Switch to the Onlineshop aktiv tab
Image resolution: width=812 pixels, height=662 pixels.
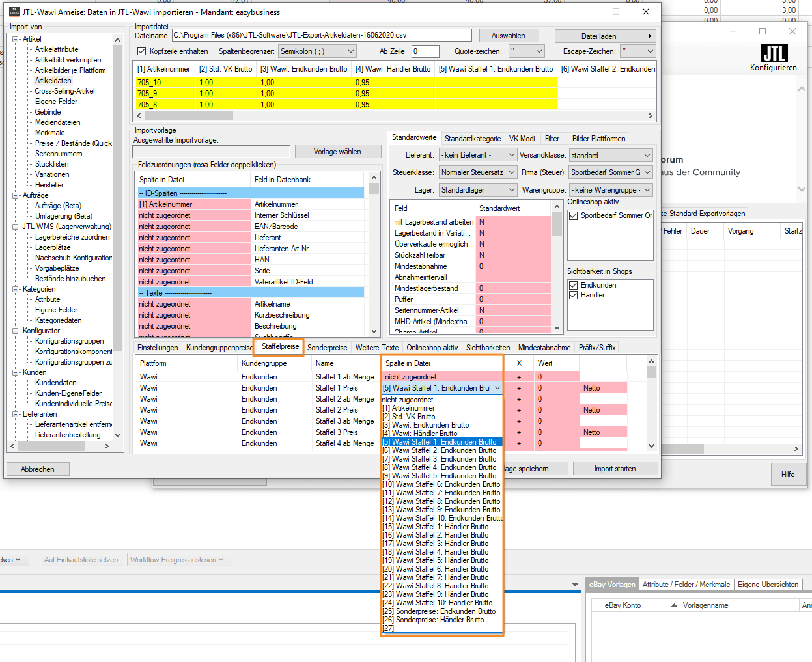pos(432,348)
